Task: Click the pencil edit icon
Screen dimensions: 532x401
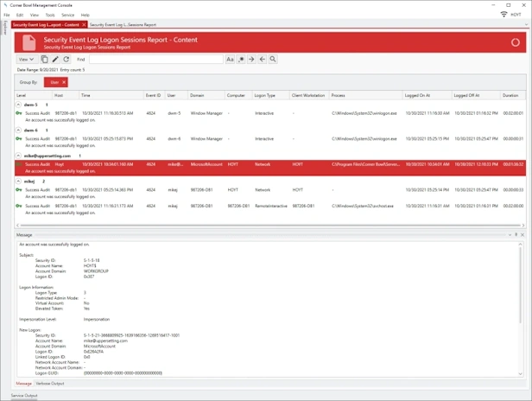Action: pyautogui.click(x=55, y=60)
